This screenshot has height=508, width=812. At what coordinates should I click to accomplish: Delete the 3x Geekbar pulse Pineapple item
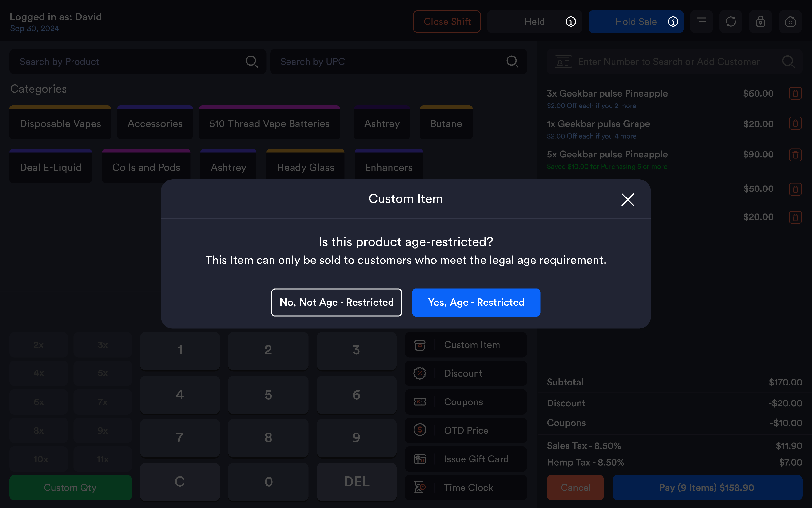[795, 93]
